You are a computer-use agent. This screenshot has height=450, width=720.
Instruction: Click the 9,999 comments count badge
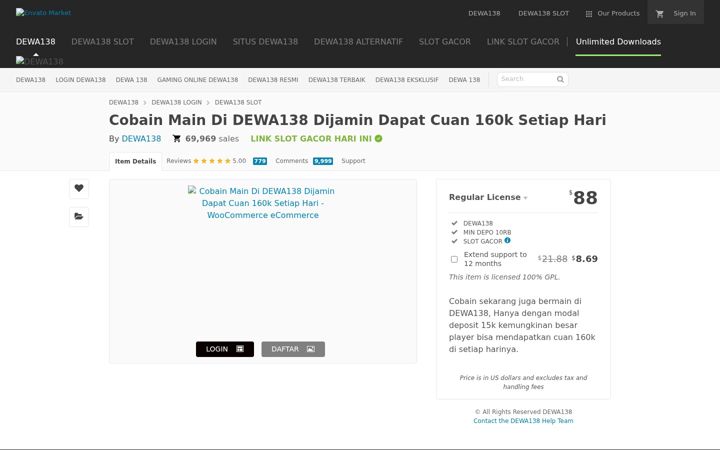pyautogui.click(x=323, y=161)
